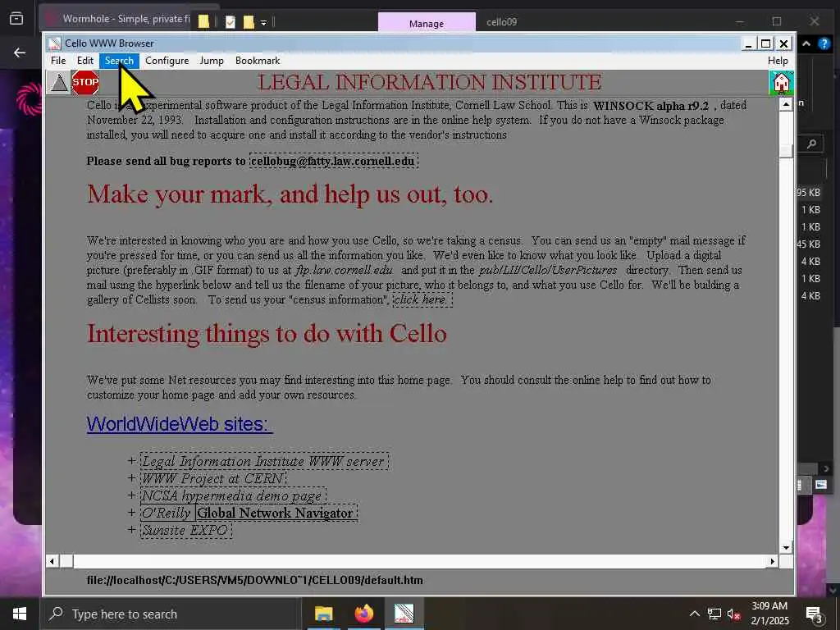Viewport: 840px width, 630px height.
Task: Open the Help menu
Action: [778, 61]
